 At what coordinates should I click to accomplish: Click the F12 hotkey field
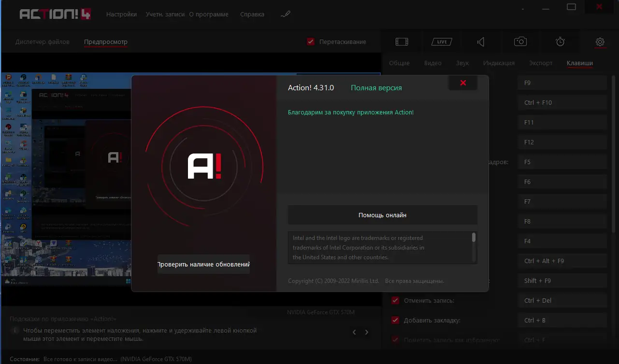(x=562, y=142)
